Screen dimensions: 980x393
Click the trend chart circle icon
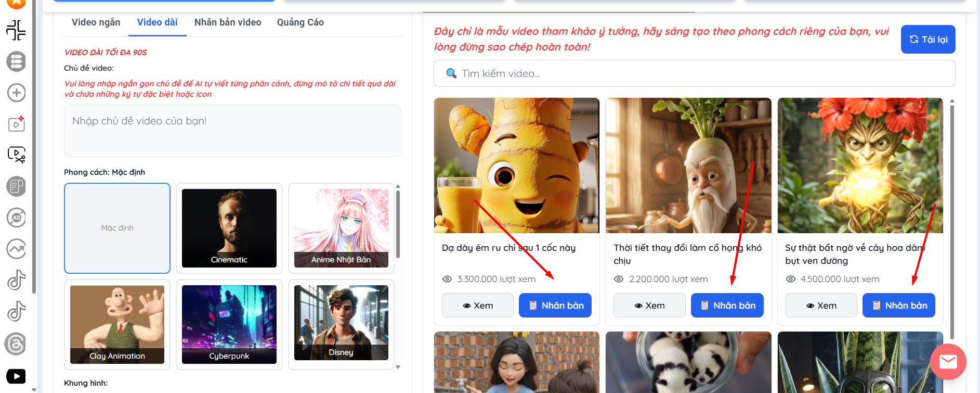[16, 249]
